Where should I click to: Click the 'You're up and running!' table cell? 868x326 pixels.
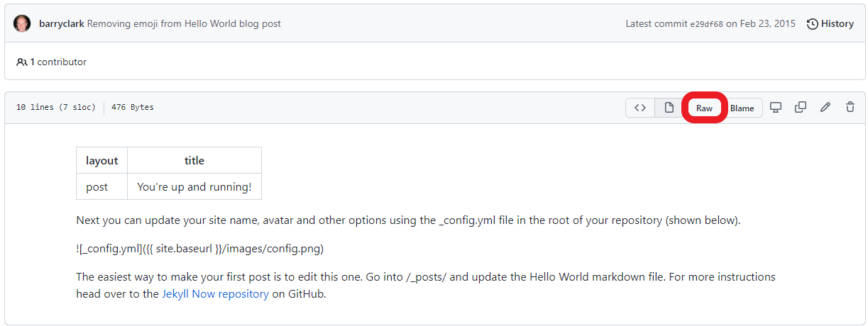coord(194,187)
